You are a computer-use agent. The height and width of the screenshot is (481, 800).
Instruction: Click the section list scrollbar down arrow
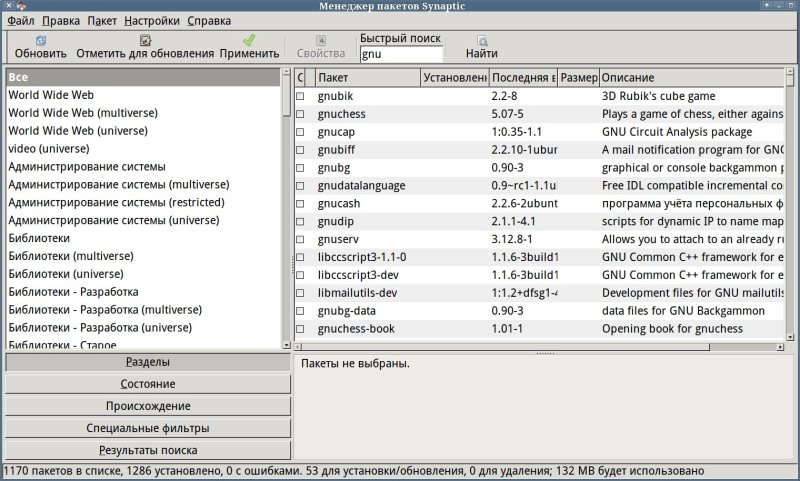[x=286, y=345]
